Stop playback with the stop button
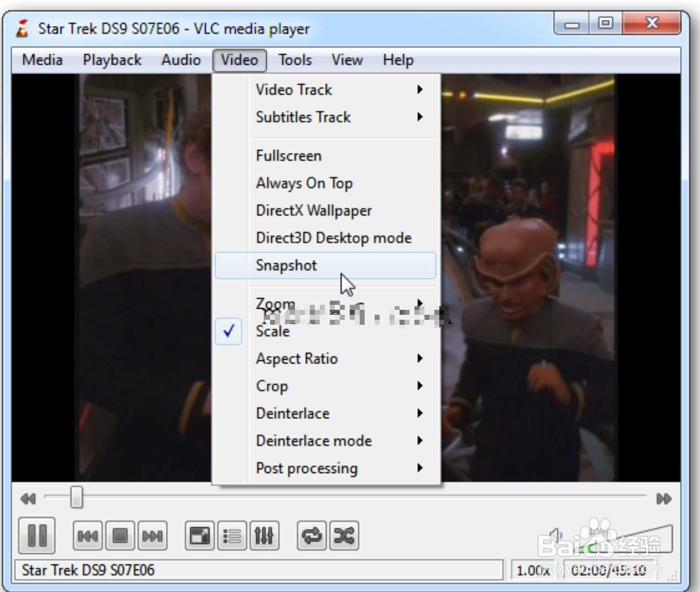This screenshot has height=592, width=700. click(120, 536)
